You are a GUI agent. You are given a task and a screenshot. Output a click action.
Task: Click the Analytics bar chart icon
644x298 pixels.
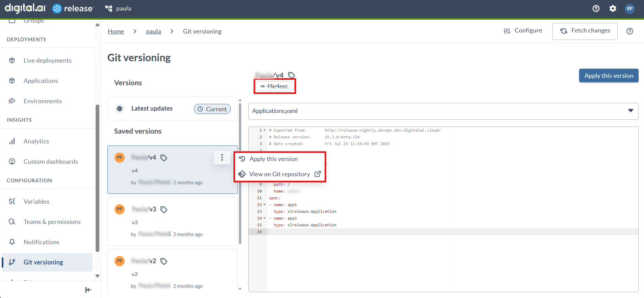tap(12, 141)
